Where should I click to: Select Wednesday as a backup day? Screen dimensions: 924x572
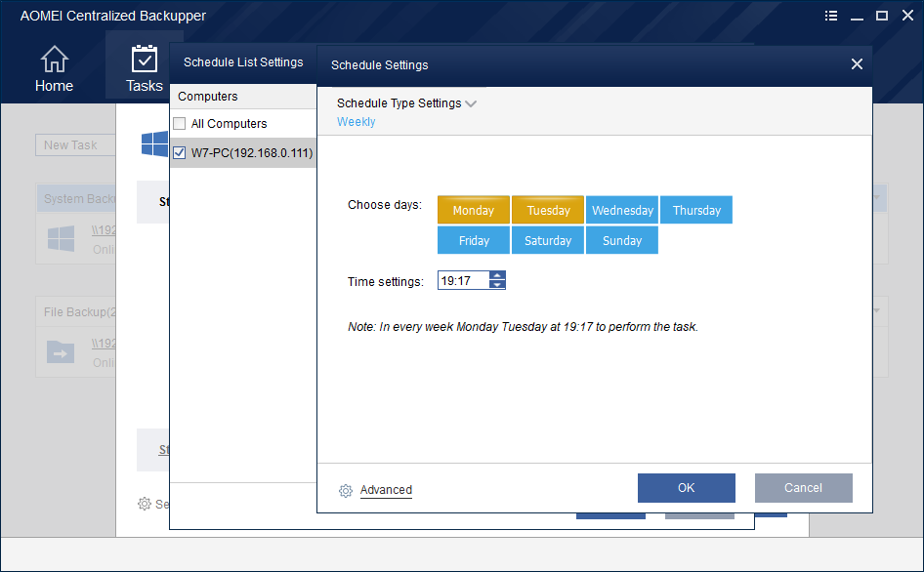pos(621,210)
